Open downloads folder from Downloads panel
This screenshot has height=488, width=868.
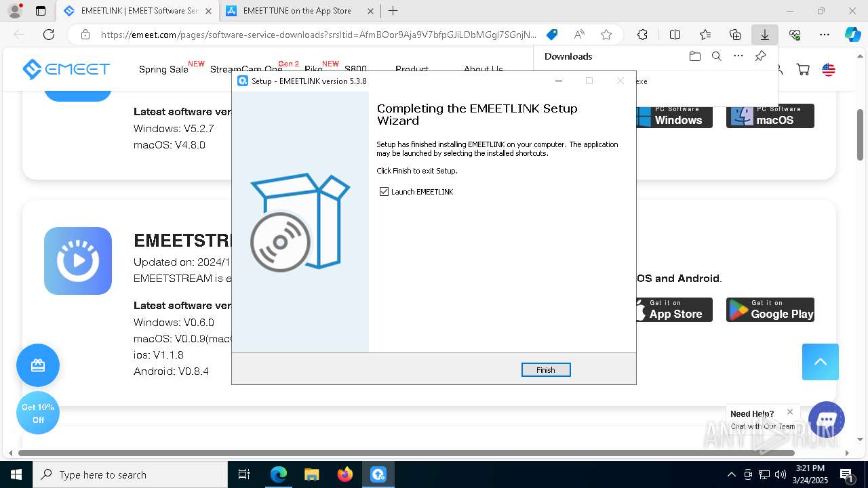pos(694,56)
